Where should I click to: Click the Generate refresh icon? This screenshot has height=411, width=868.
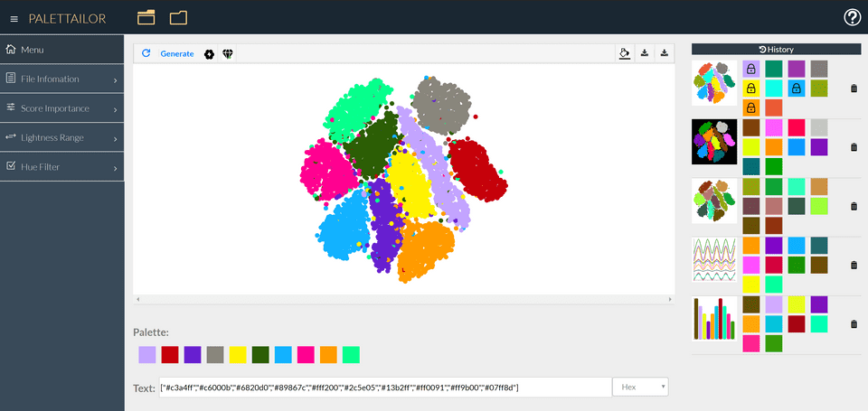coord(146,54)
